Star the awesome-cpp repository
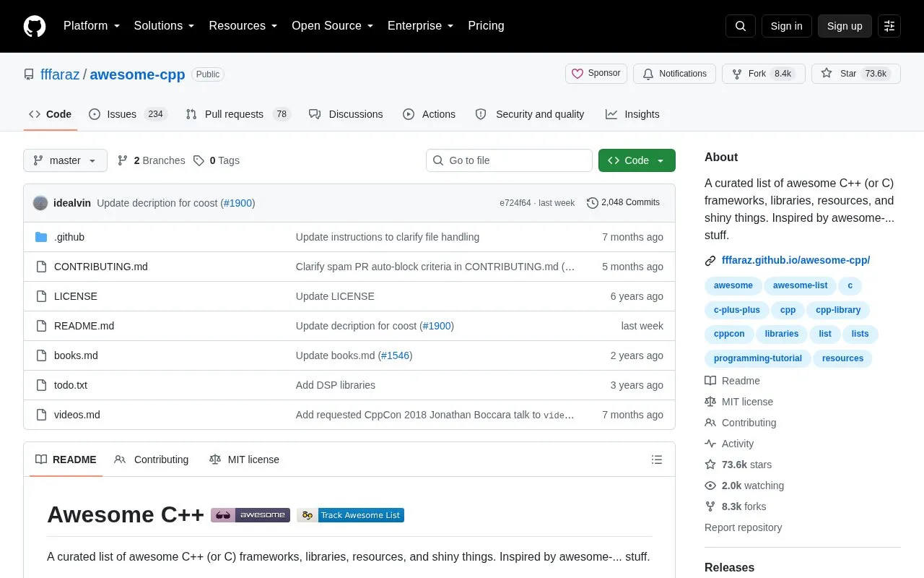This screenshot has width=924, height=578. point(856,74)
